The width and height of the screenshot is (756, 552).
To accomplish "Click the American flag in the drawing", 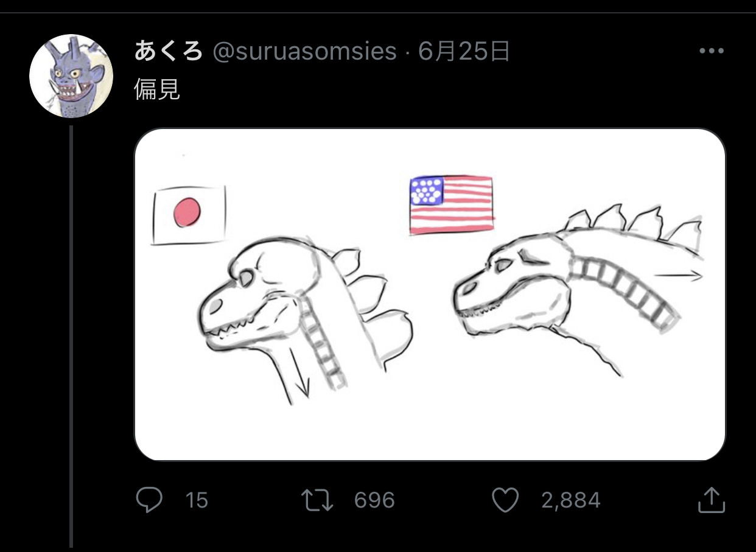I will click(x=451, y=205).
